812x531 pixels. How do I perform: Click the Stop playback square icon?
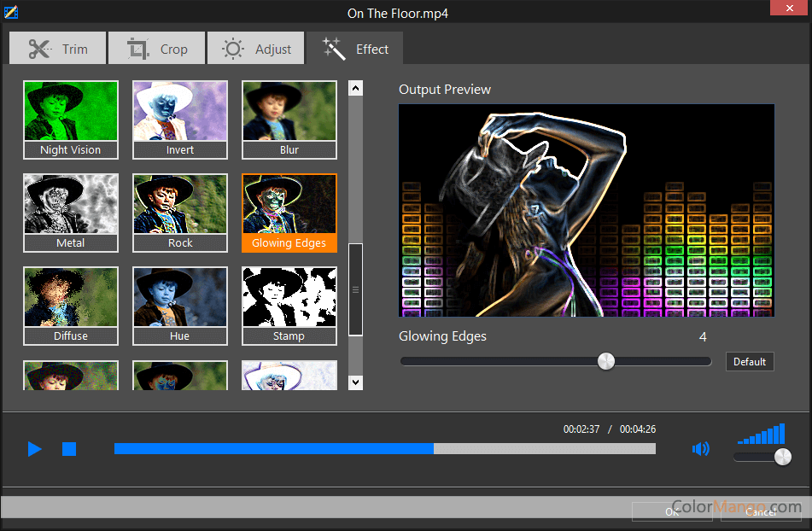click(69, 448)
